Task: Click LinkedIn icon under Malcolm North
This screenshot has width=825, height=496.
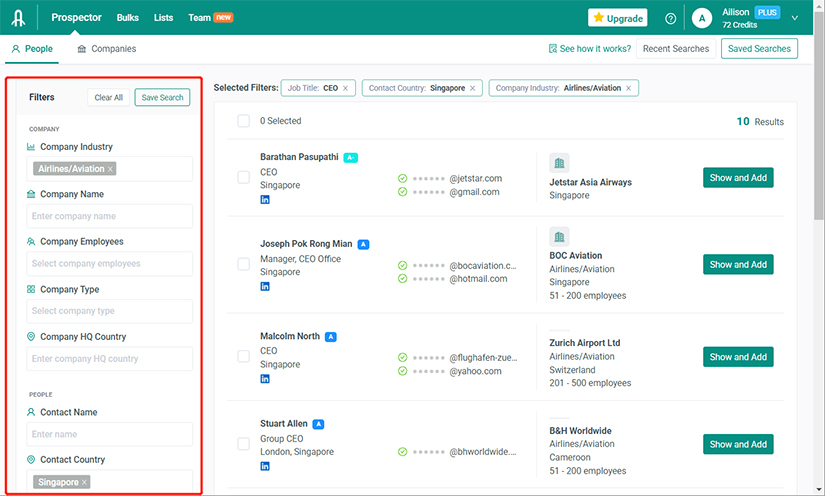Action: click(265, 380)
